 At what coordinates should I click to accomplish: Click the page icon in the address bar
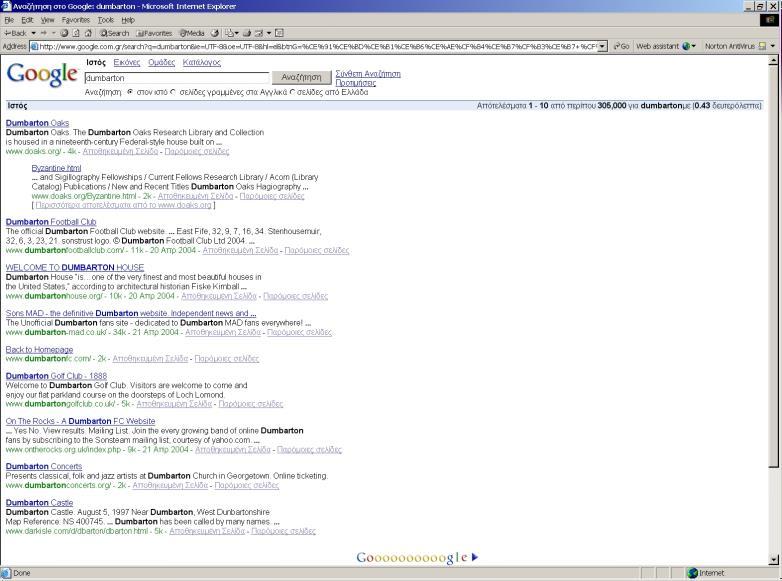[34, 46]
